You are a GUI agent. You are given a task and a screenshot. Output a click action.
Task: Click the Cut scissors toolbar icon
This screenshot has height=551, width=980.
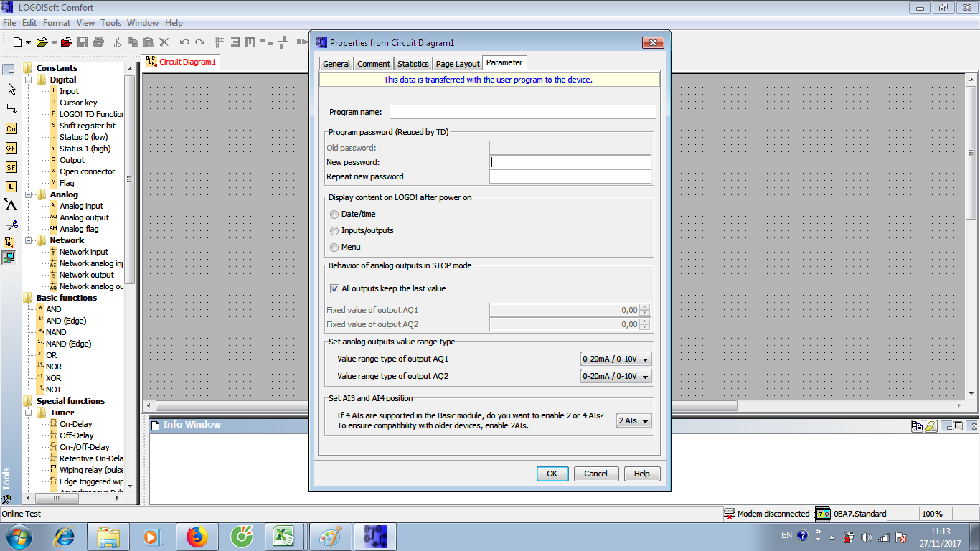coord(118,42)
